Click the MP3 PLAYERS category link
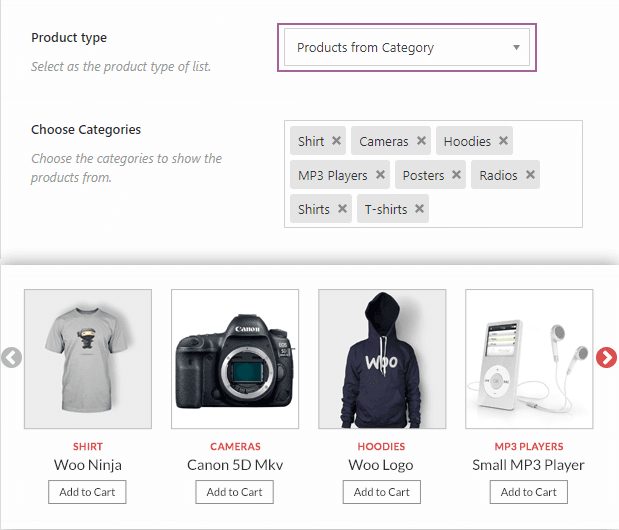The height and width of the screenshot is (530, 619). click(529, 446)
